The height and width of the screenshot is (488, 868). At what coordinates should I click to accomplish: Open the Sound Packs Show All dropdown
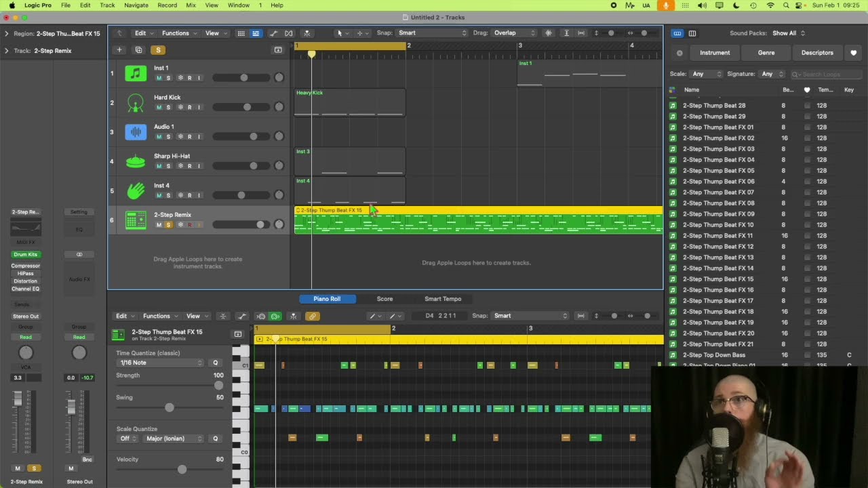(x=789, y=33)
